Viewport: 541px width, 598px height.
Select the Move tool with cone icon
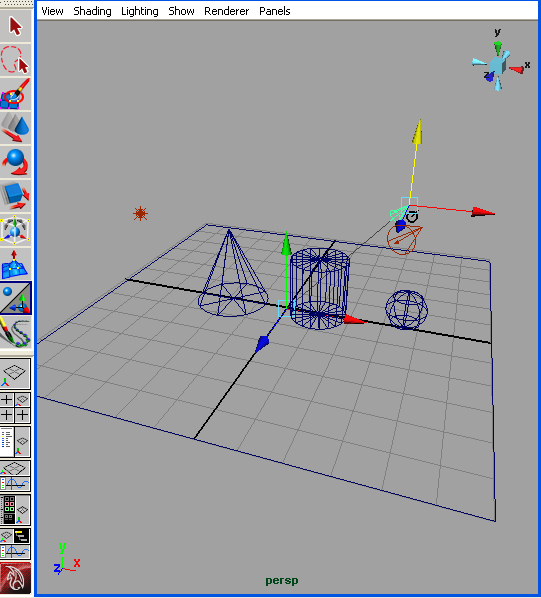click(x=15, y=128)
